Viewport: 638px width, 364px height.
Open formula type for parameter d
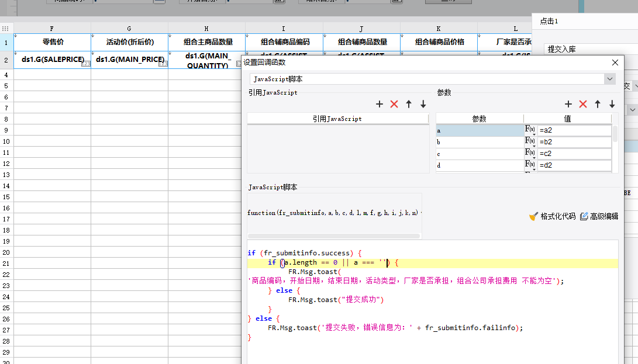coord(530,165)
